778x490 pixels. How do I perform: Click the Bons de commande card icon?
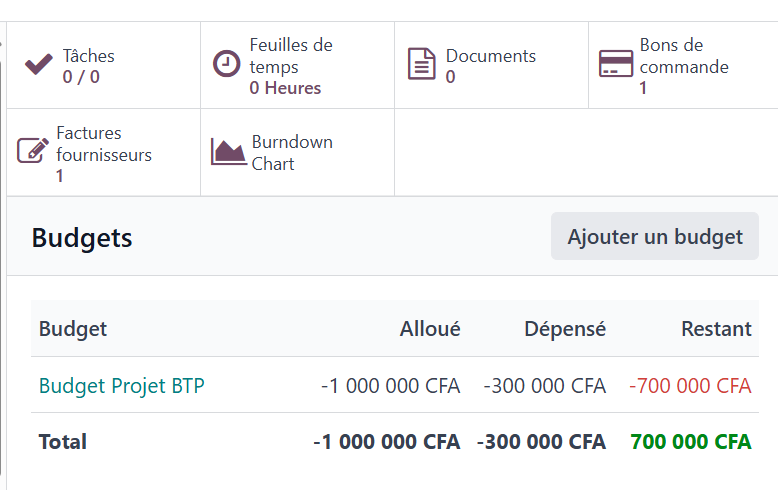[x=616, y=63]
